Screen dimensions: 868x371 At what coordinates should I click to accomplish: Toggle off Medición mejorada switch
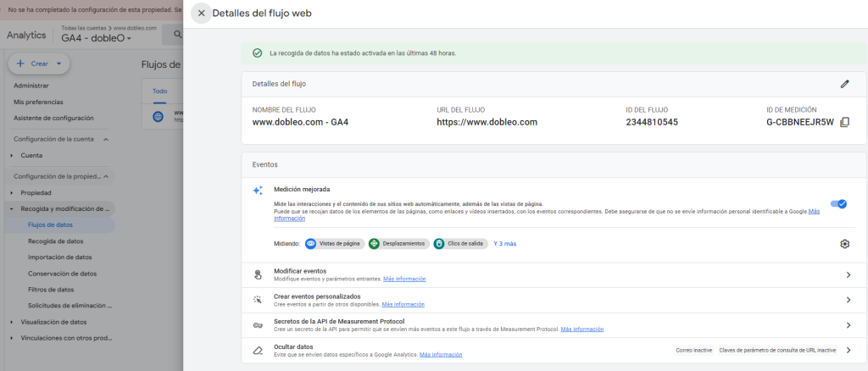(x=838, y=203)
